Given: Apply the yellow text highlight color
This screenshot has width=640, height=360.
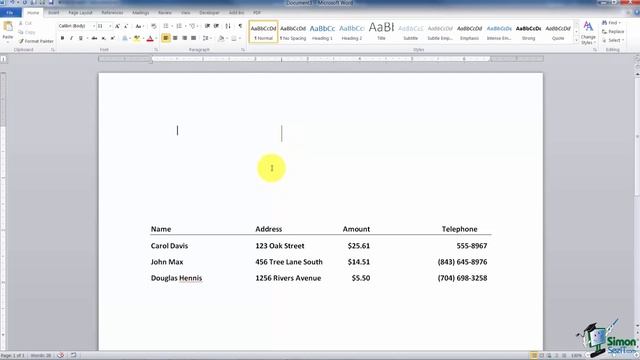Looking at the screenshot, I should pos(137,38).
